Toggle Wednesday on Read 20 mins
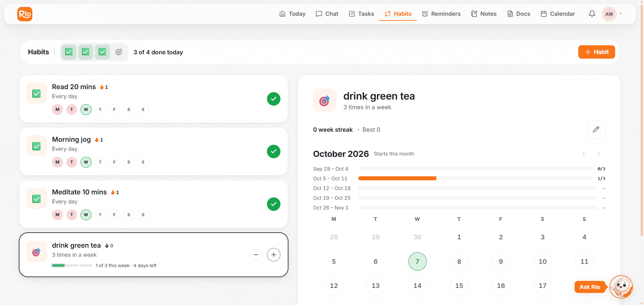The image size is (644, 305). coord(86,110)
